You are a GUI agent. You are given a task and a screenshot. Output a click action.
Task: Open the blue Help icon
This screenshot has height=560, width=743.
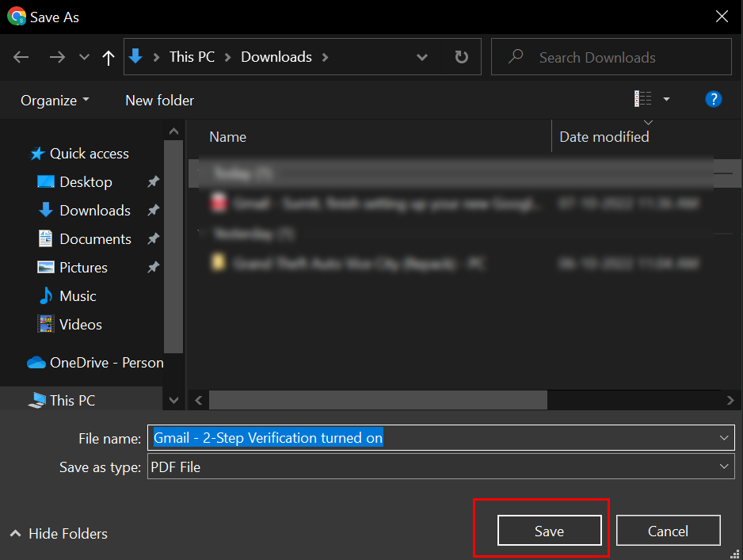pyautogui.click(x=713, y=99)
